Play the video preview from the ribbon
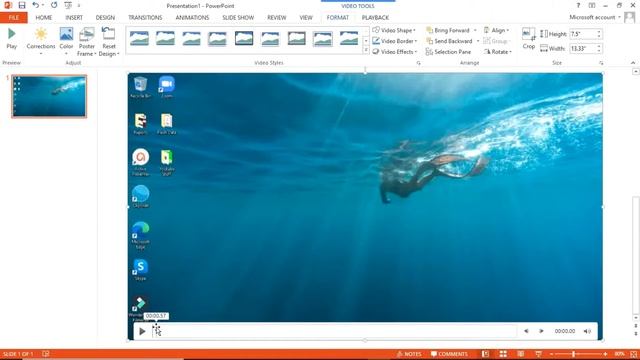Image resolution: width=640 pixels, height=360 pixels. tap(12, 38)
